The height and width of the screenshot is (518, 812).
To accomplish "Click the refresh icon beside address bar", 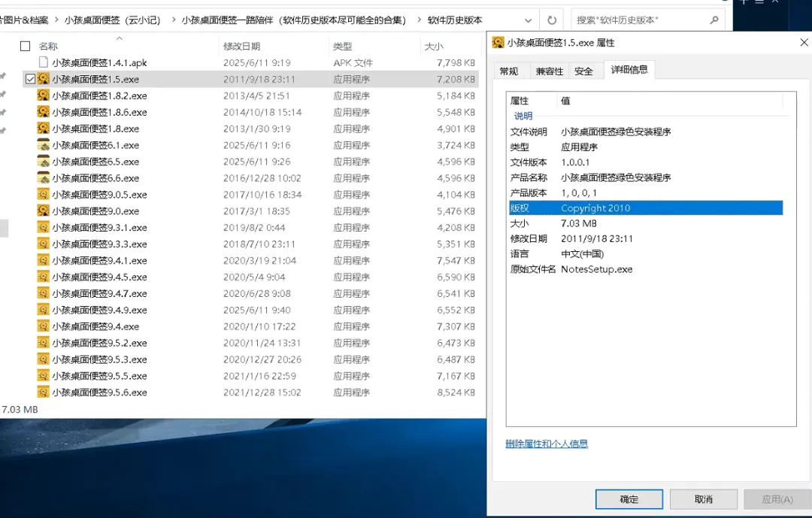I will [552, 20].
